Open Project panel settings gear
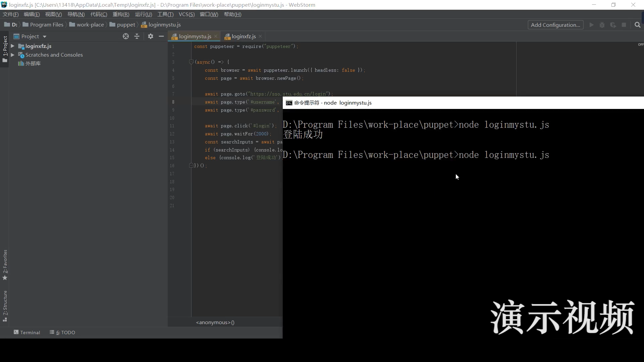Screen dimensions: 644x362 (x=151, y=36)
